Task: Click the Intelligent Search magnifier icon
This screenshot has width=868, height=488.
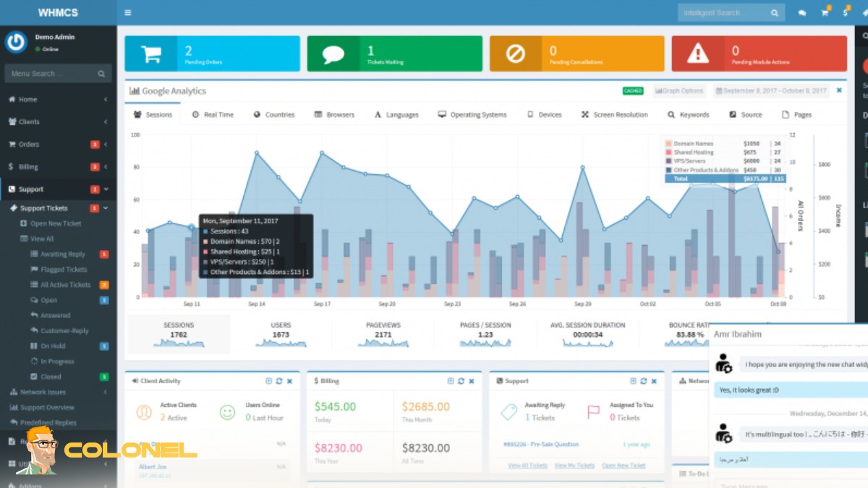Action: click(x=775, y=13)
